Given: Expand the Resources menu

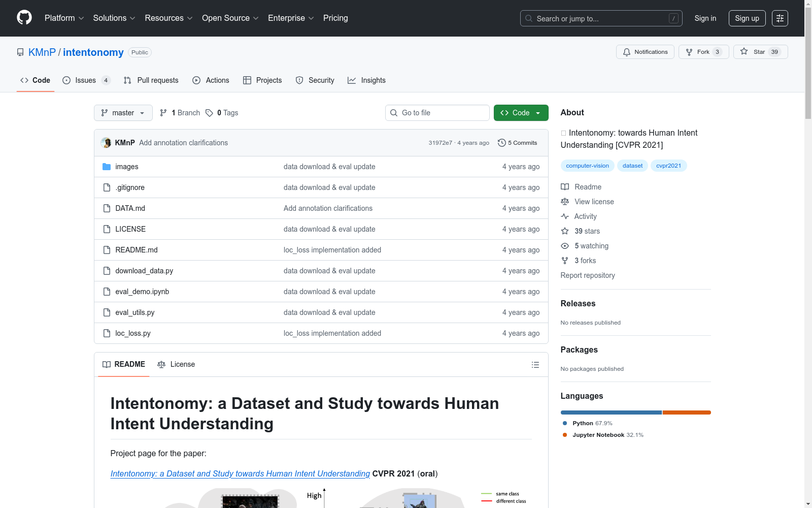Looking at the screenshot, I should [169, 18].
